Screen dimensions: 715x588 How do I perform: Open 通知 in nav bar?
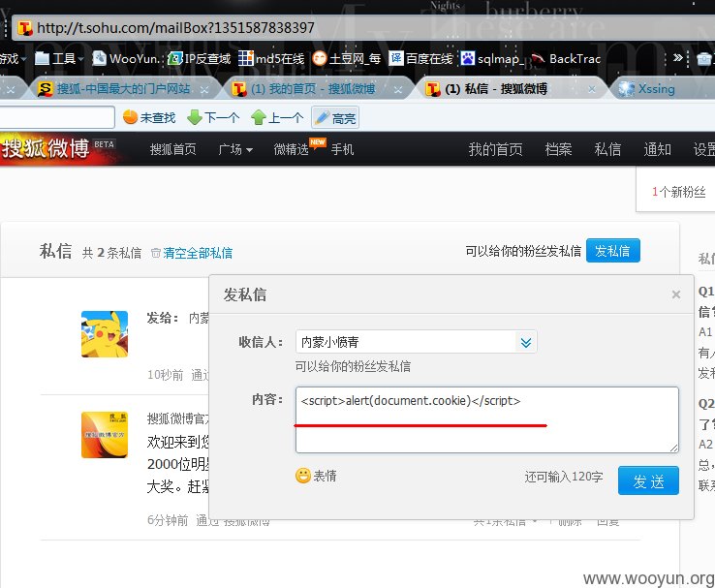pyautogui.click(x=657, y=149)
